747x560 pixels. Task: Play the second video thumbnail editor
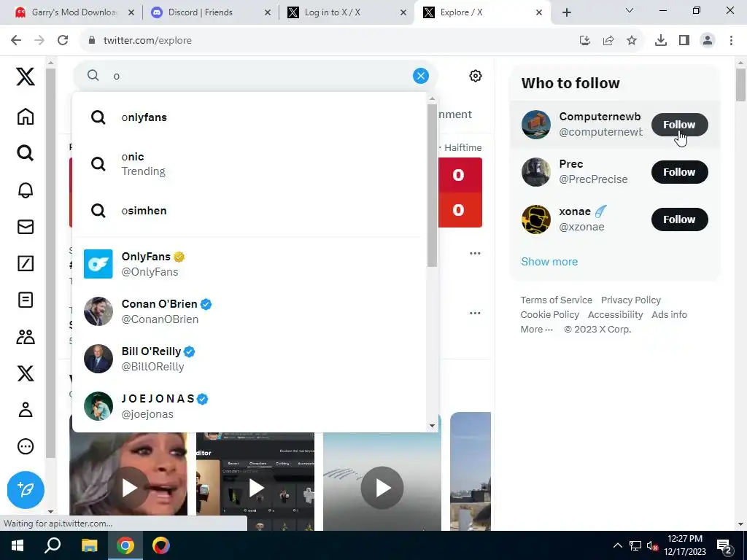(256, 488)
